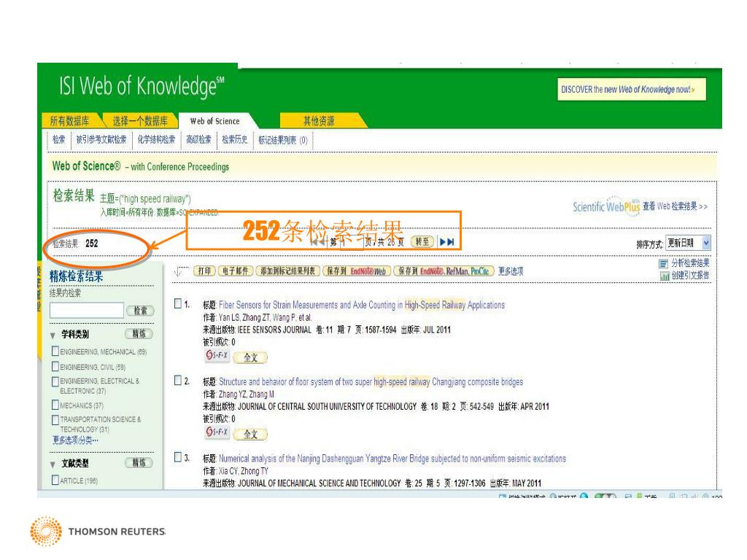Open 被引参考文献检索 cited reference search
Screen dimensions: 747x560
(101, 139)
